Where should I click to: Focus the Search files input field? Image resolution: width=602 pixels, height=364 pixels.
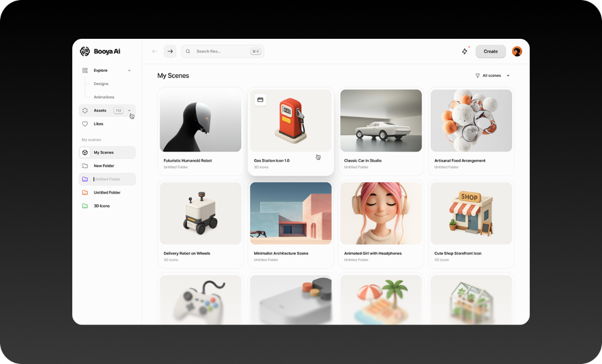[x=223, y=51]
